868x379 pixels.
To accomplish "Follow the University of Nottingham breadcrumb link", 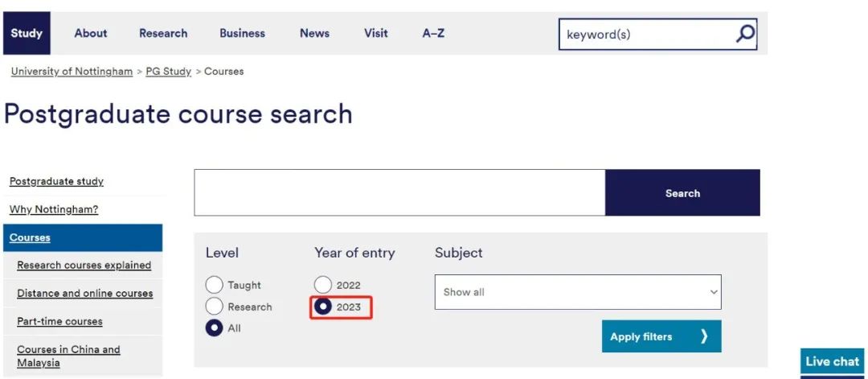I will click(72, 72).
